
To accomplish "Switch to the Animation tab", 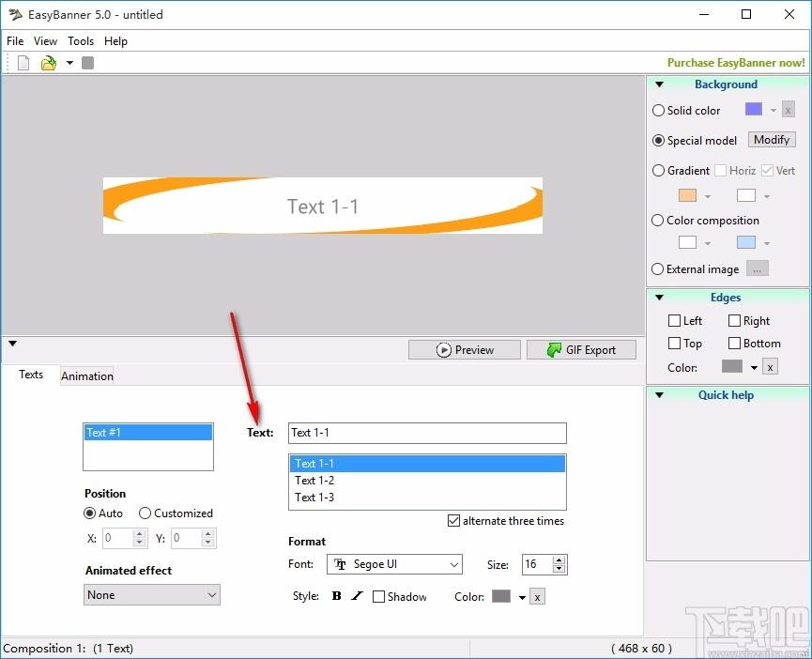I will pyautogui.click(x=87, y=375).
